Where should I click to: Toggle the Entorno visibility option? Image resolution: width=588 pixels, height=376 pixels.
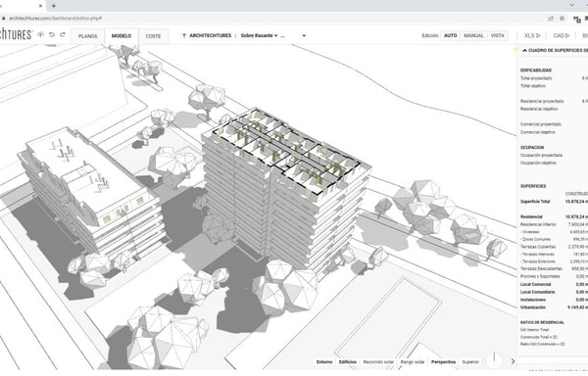(x=324, y=361)
